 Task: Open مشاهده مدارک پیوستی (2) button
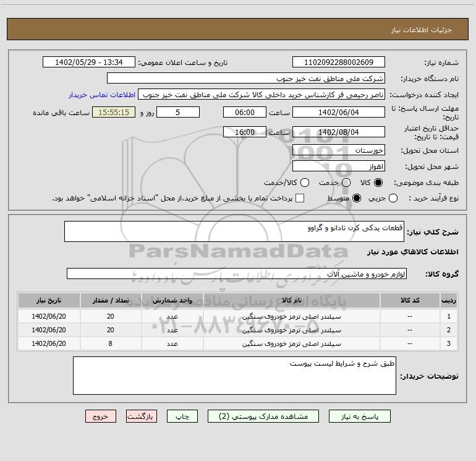[x=263, y=416]
